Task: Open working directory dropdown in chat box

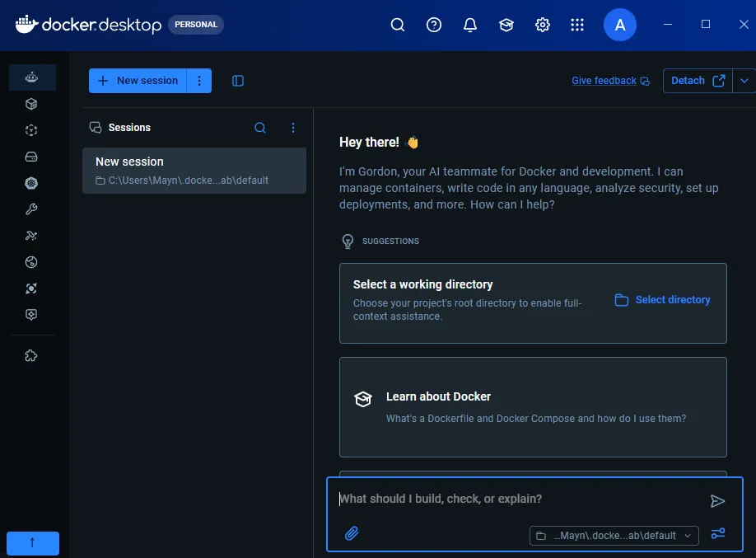Action: 614,536
